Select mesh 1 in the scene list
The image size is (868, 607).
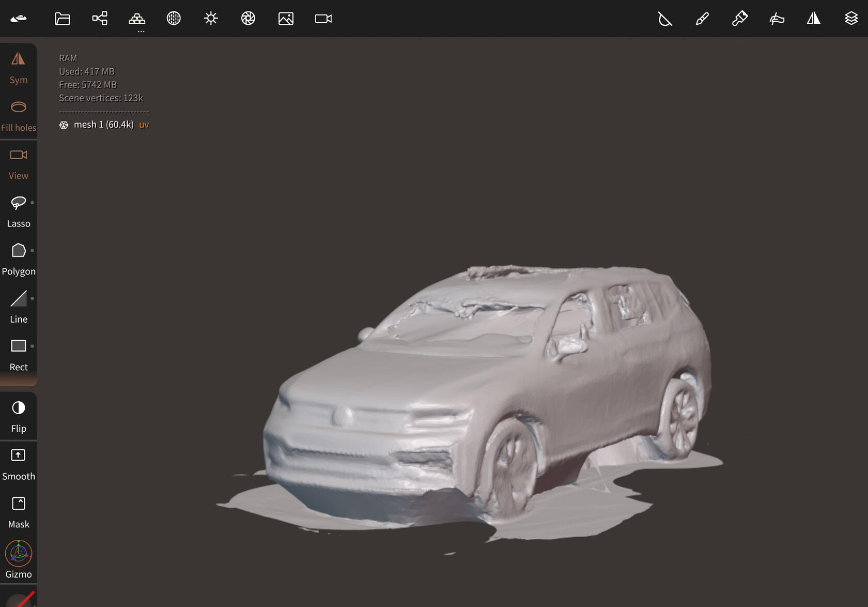pyautogui.click(x=103, y=125)
